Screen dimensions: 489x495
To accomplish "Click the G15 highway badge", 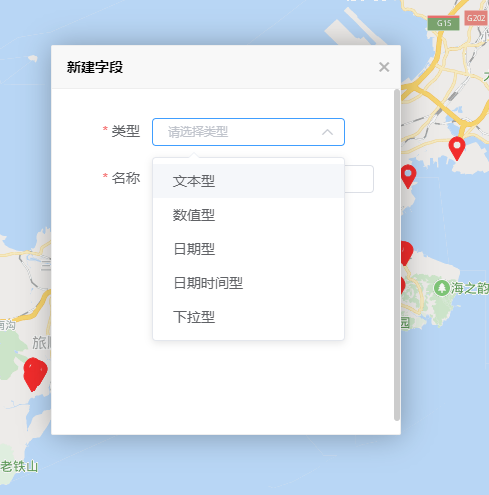I will (444, 23).
